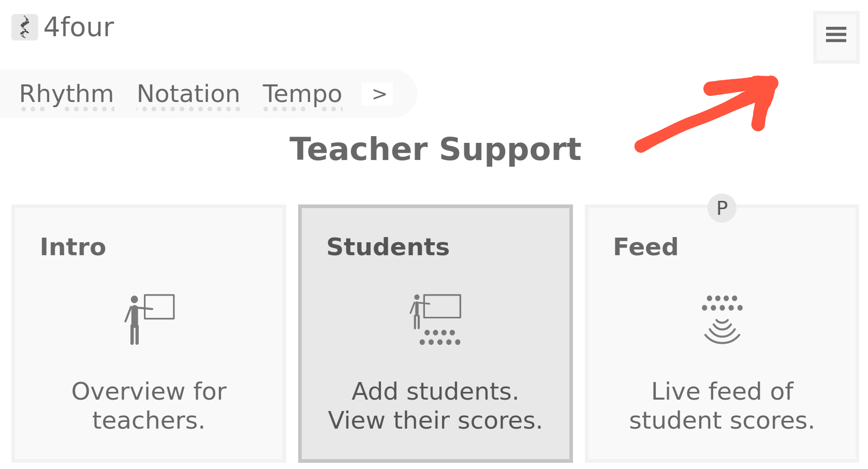Go to the Notation section

pyautogui.click(x=188, y=94)
